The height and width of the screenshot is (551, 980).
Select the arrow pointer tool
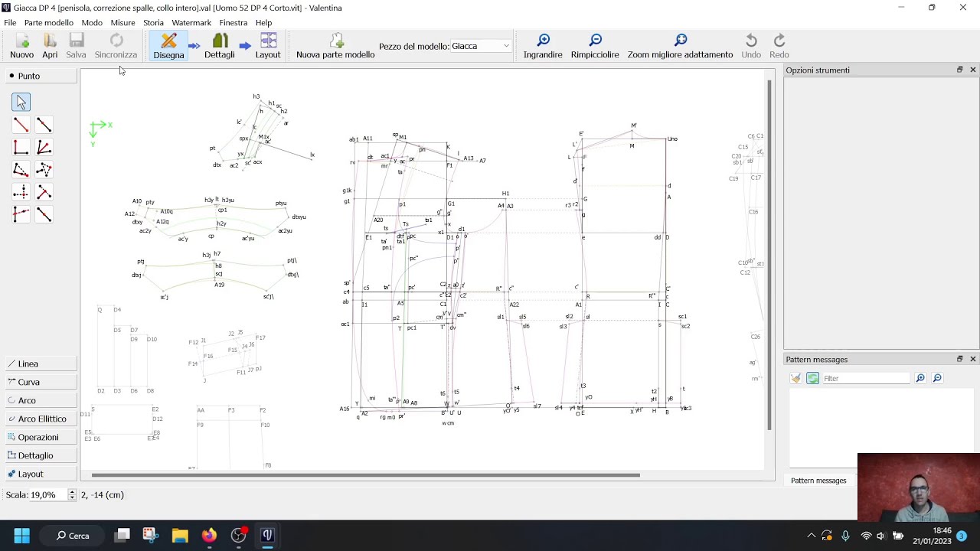pyautogui.click(x=21, y=102)
